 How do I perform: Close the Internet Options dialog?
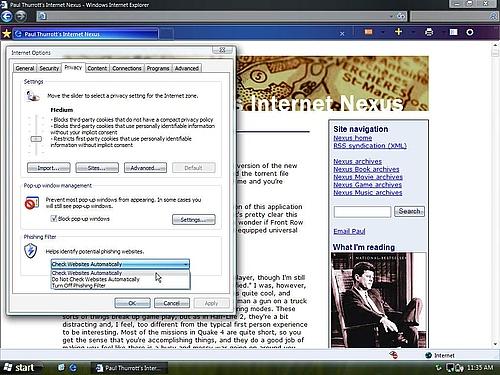222,50
